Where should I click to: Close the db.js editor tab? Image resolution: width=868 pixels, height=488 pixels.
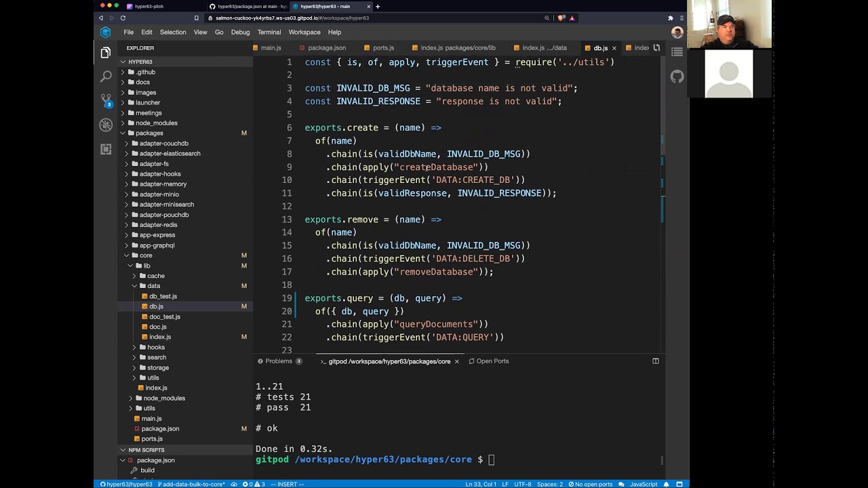point(614,48)
